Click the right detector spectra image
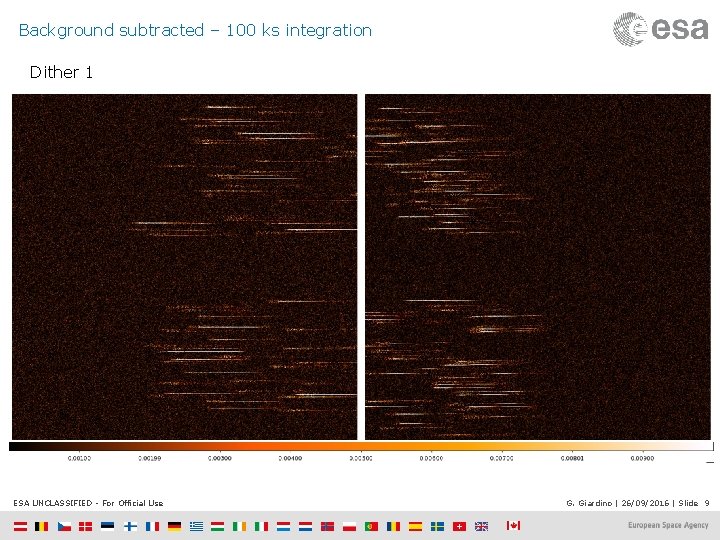Viewport: 720px width, 540px height. click(538, 267)
